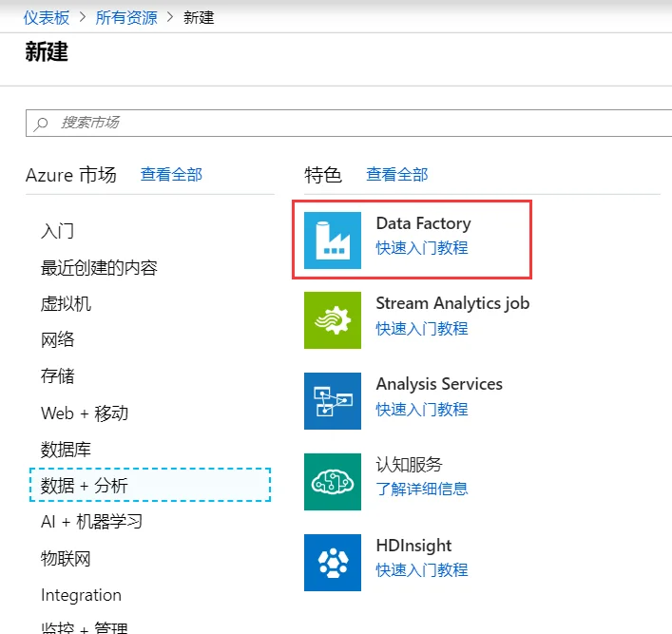Viewport: 672px width, 634px height.
Task: Click the Analysis Services icon tile
Action: (x=333, y=401)
